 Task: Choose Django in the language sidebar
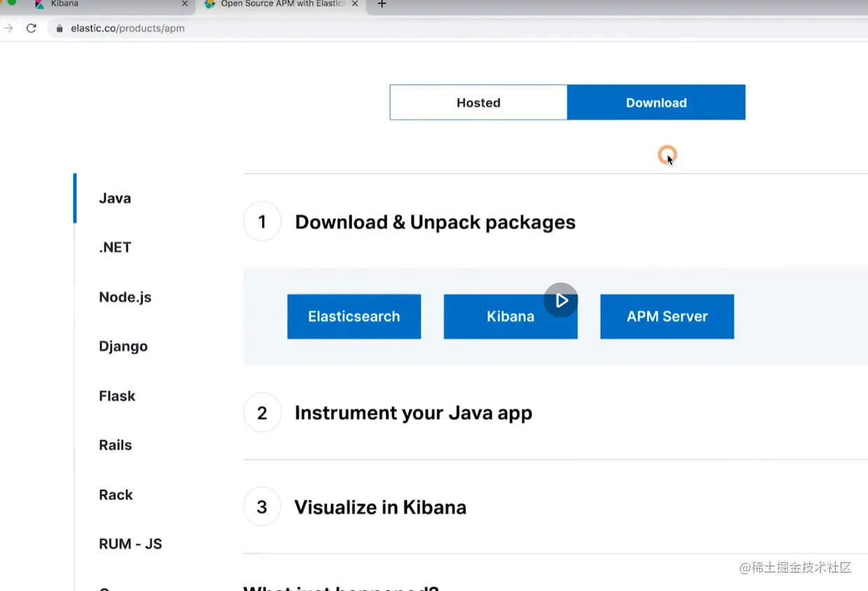tap(123, 347)
